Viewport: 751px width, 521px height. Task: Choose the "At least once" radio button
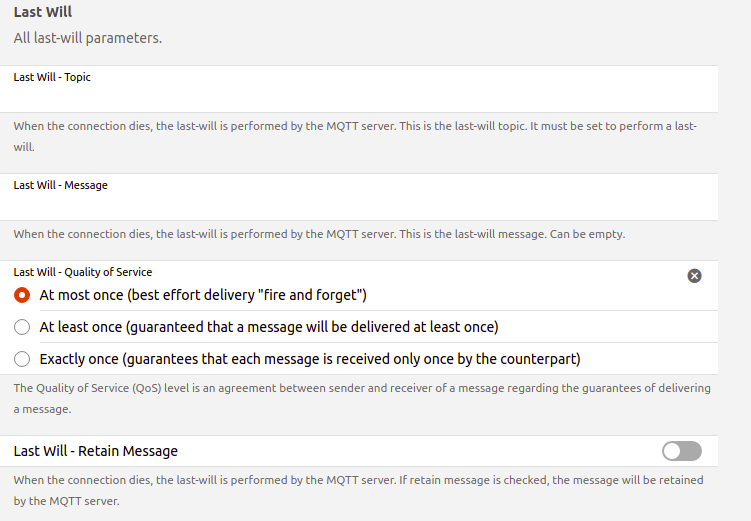click(22, 327)
